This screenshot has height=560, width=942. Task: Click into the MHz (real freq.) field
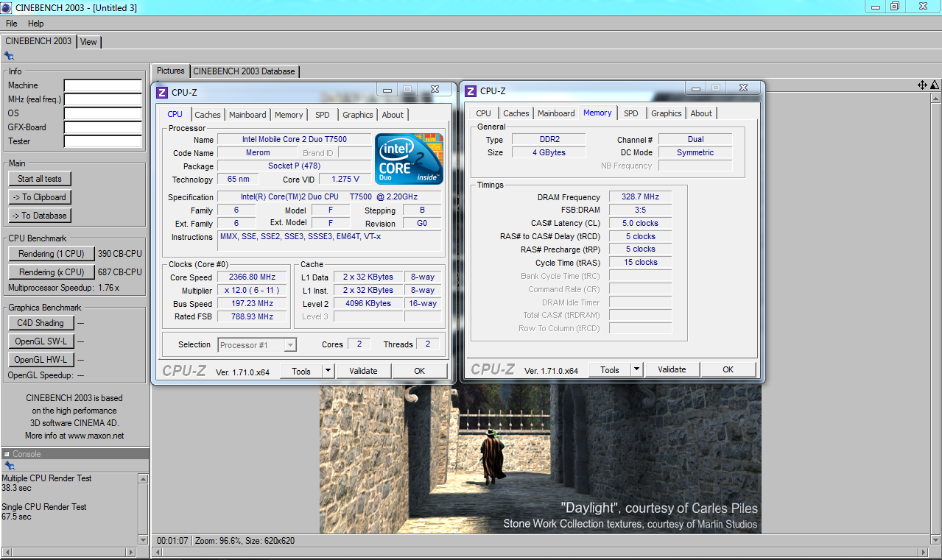pos(102,99)
